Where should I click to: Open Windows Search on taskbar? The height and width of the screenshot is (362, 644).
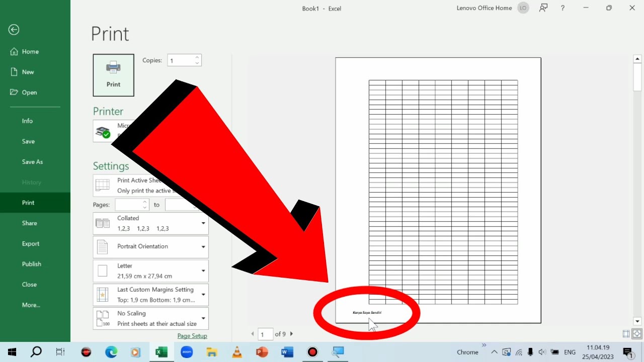coord(36,352)
